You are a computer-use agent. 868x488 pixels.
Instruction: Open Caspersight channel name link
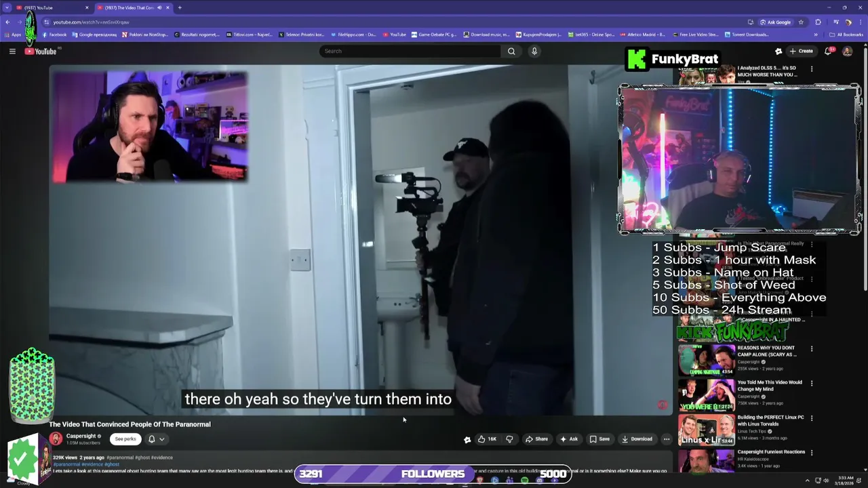pos(81,436)
